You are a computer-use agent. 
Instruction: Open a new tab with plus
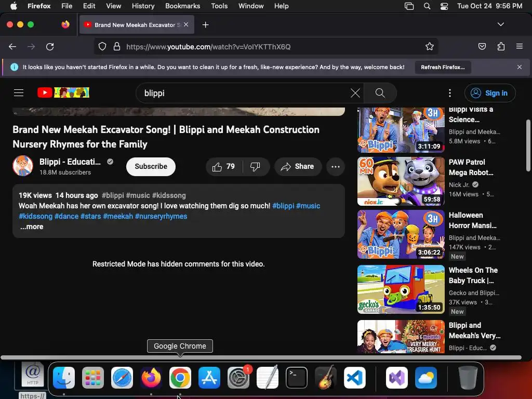tap(205, 25)
